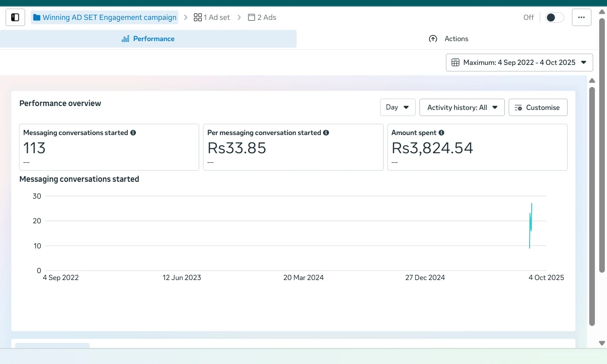The height and width of the screenshot is (364, 607).
Task: Click the campaign folder icon
Action: (x=37, y=17)
